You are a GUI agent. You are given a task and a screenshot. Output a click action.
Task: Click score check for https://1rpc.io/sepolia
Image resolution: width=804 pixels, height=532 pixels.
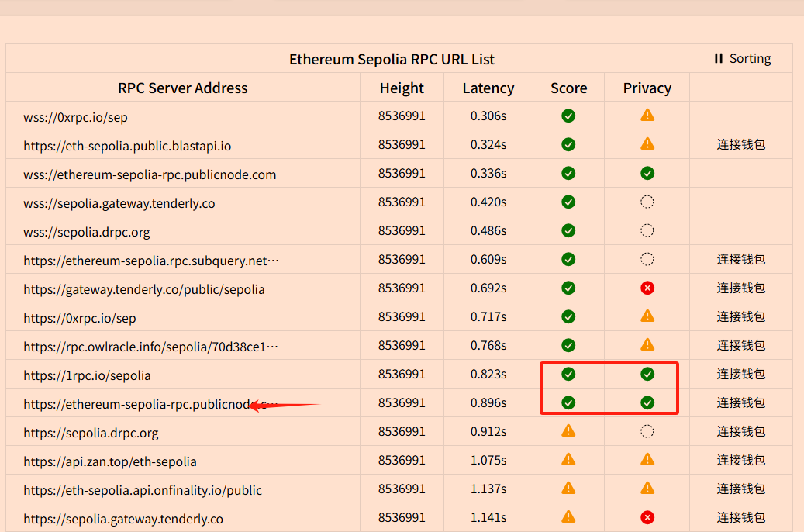pyautogui.click(x=568, y=375)
